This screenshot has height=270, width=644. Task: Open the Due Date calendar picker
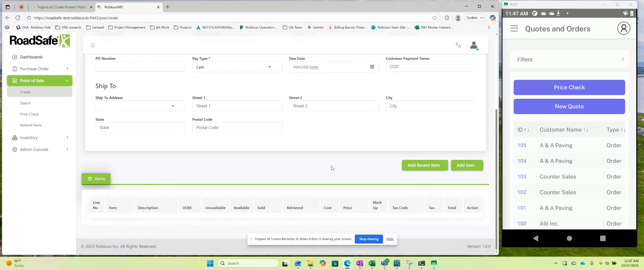coord(372,67)
